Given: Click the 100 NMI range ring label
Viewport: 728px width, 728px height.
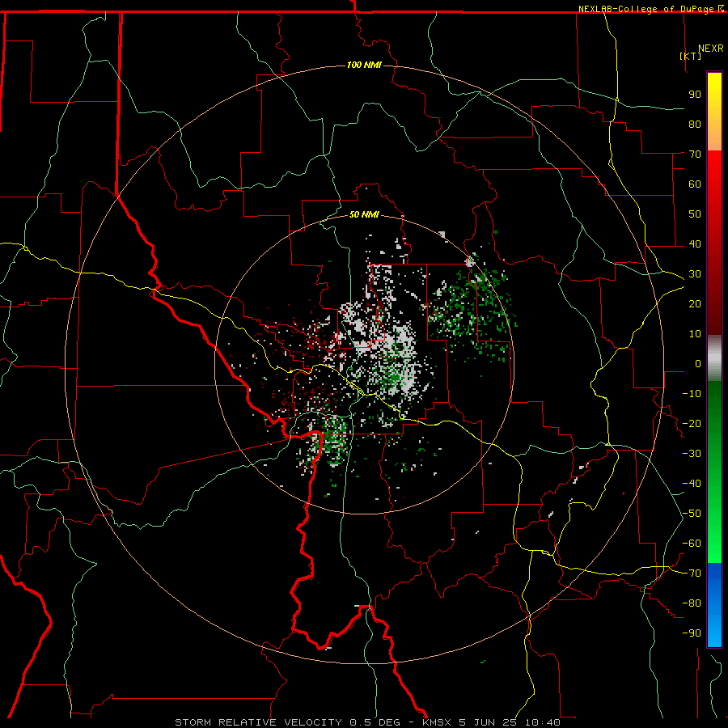Looking at the screenshot, I should (x=364, y=65).
